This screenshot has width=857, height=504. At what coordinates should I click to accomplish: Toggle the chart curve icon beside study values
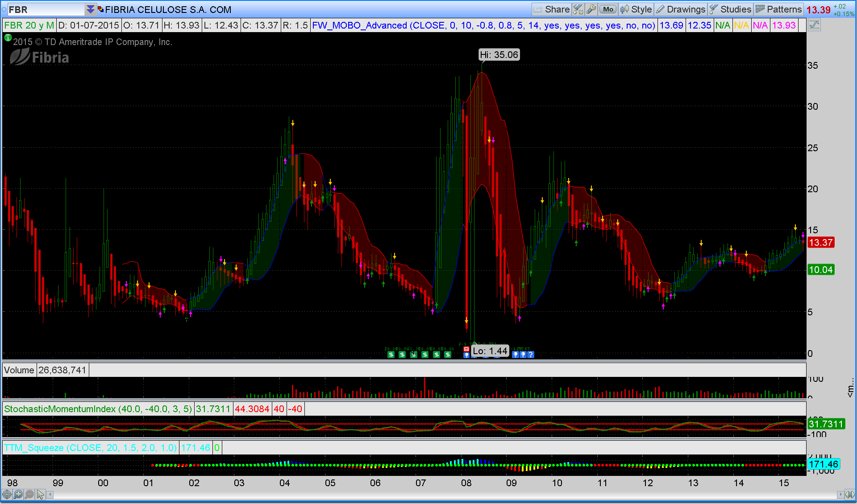click(814, 25)
